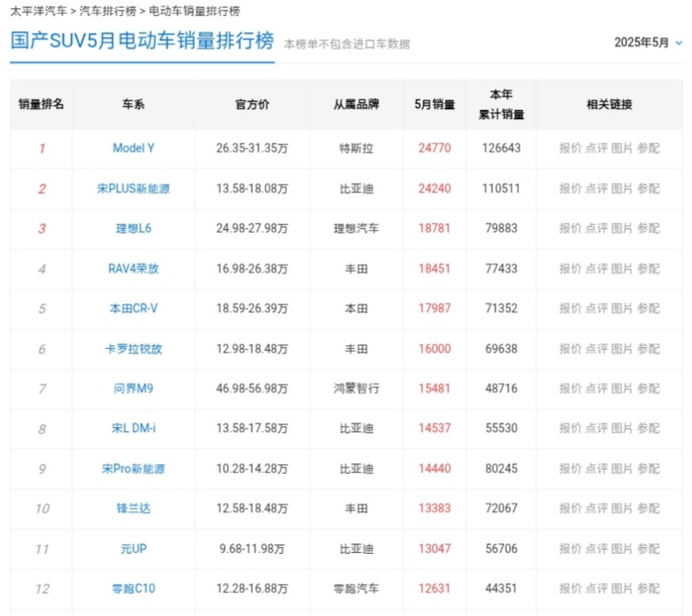
Task: Open 报价 link in the 零跑C10 row
Action: pyautogui.click(x=570, y=588)
